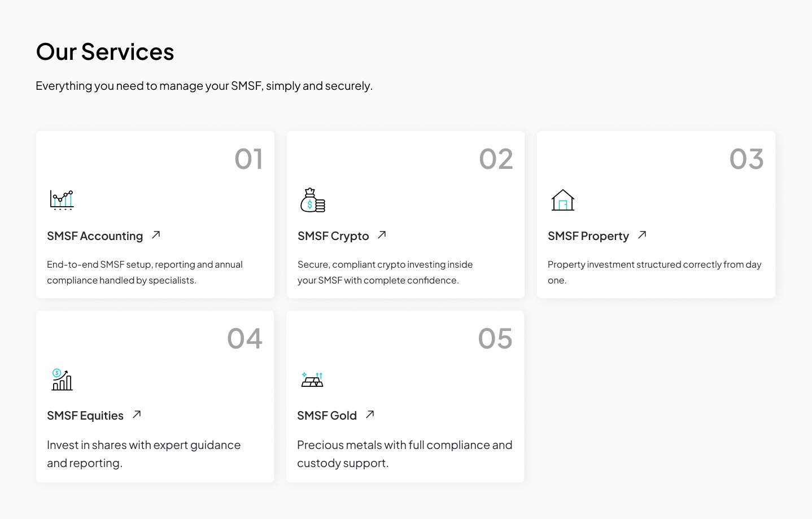Click the "Everything you need to manage" subtitle
This screenshot has height=519, width=812.
pyautogui.click(x=204, y=86)
